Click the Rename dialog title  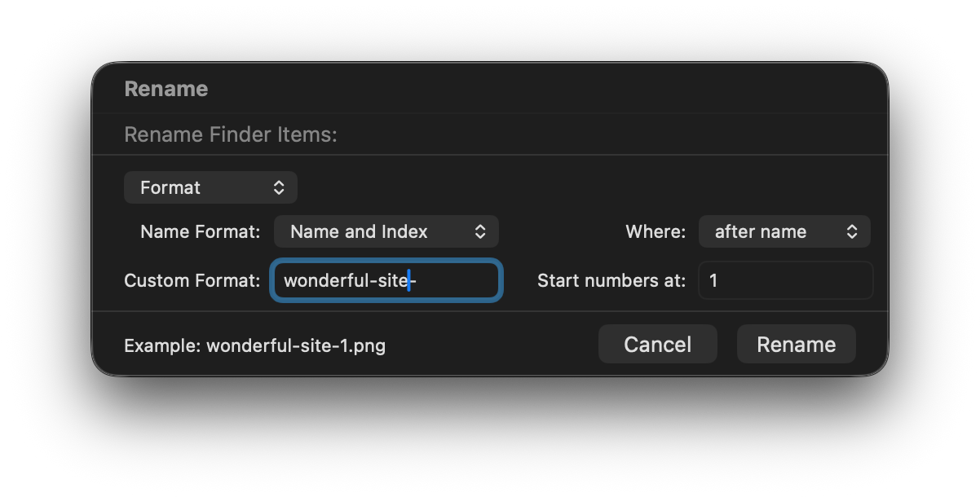pyautogui.click(x=166, y=89)
